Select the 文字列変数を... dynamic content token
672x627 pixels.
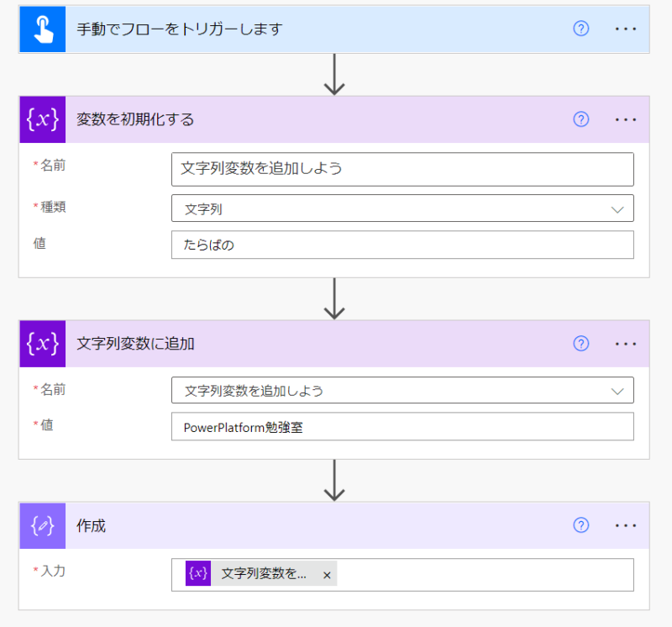pos(263,574)
